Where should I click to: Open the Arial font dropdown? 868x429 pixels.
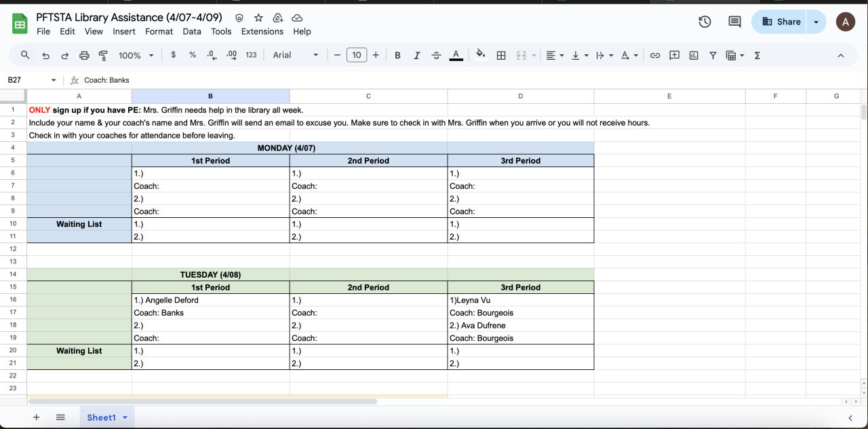pyautogui.click(x=296, y=55)
